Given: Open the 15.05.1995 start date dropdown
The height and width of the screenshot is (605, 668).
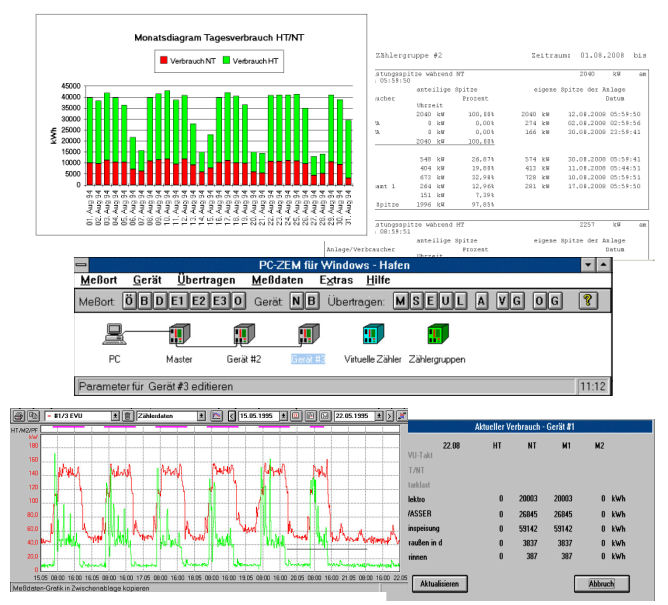Looking at the screenshot, I should (281, 414).
